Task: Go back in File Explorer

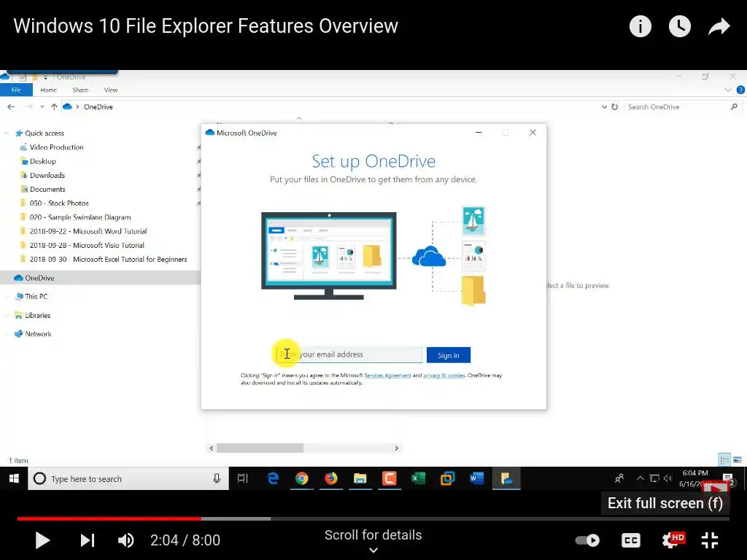Action: 11,106
